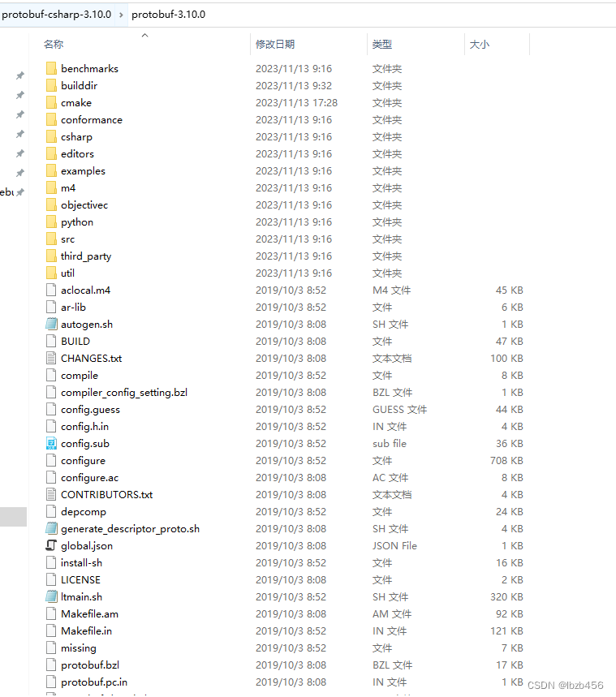Click the BUILD file icon

click(x=51, y=341)
